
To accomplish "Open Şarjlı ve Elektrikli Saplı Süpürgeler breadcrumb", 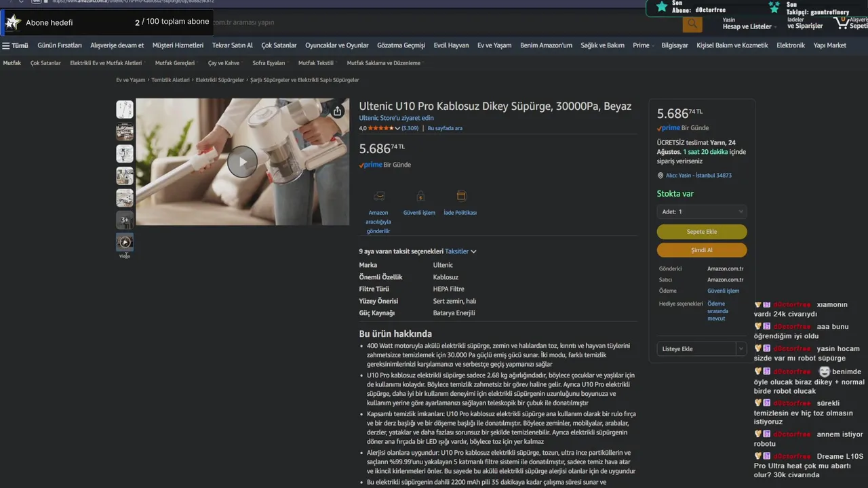I will pos(304,80).
